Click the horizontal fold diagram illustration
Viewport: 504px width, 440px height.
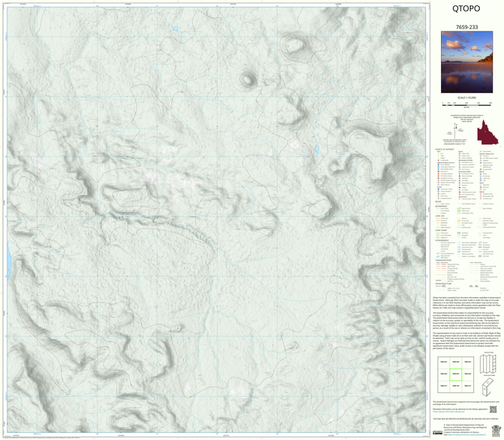point(488,386)
